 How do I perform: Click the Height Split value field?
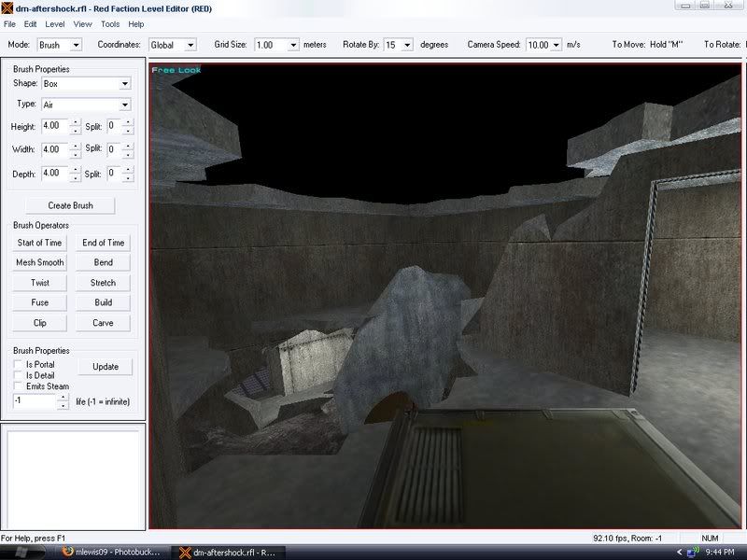click(x=114, y=126)
